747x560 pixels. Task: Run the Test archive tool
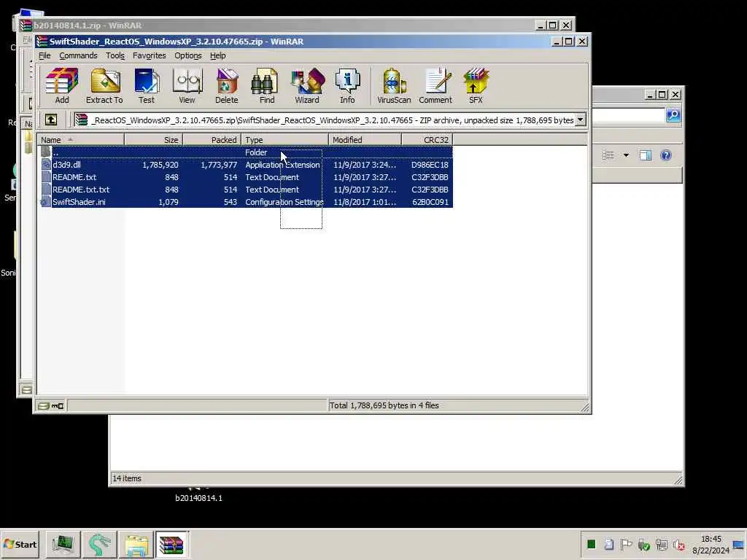tap(146, 86)
